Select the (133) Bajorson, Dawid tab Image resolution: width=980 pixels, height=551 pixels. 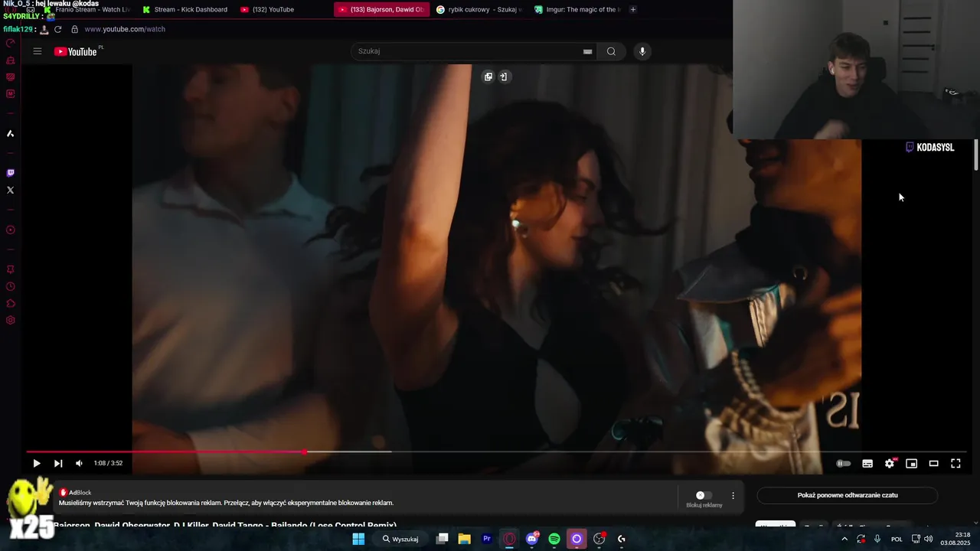[381, 9]
